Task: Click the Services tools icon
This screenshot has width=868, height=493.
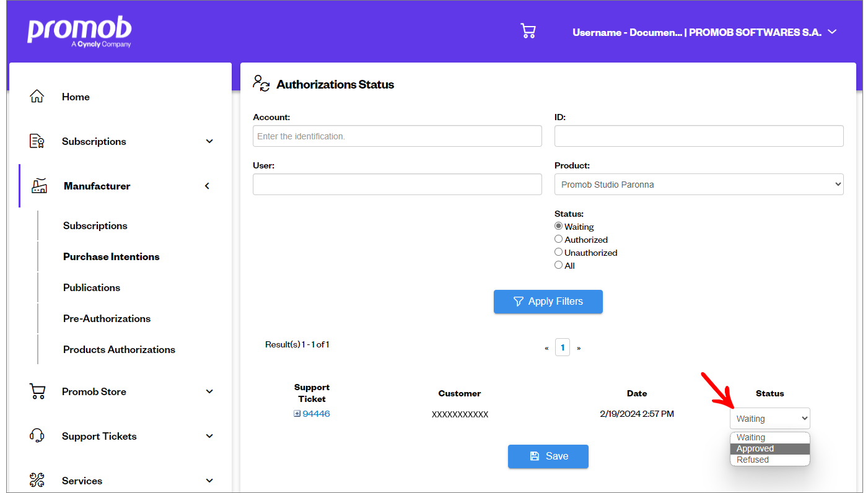Action: point(37,481)
